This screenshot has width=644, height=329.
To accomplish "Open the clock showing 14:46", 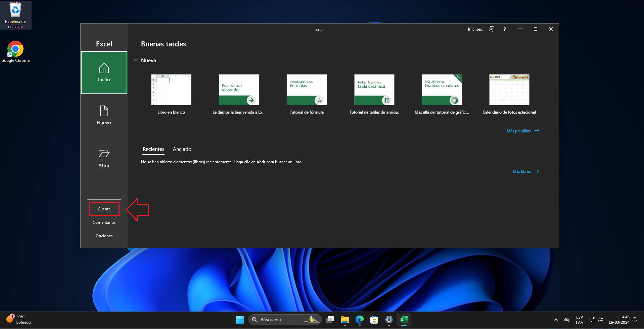I will [619, 320].
